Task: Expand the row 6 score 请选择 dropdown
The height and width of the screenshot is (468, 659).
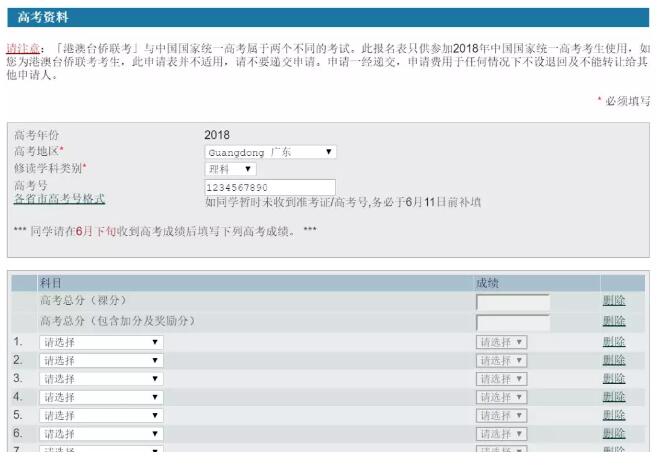Action: [501, 433]
